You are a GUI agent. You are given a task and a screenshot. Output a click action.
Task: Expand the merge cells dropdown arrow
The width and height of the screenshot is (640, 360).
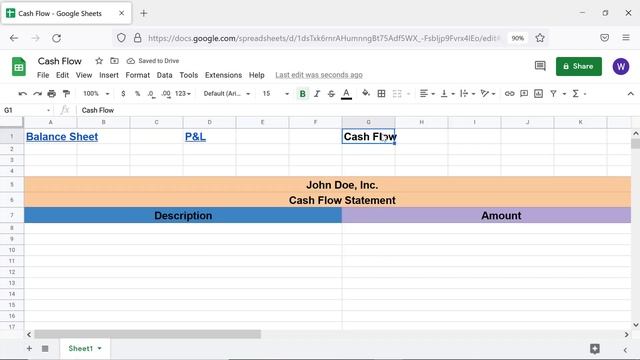(x=408, y=94)
